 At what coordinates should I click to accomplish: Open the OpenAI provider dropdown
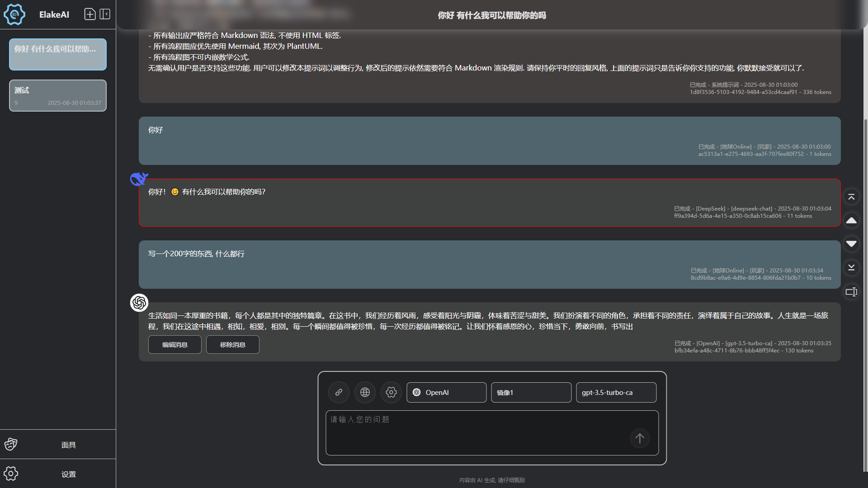[x=446, y=392]
